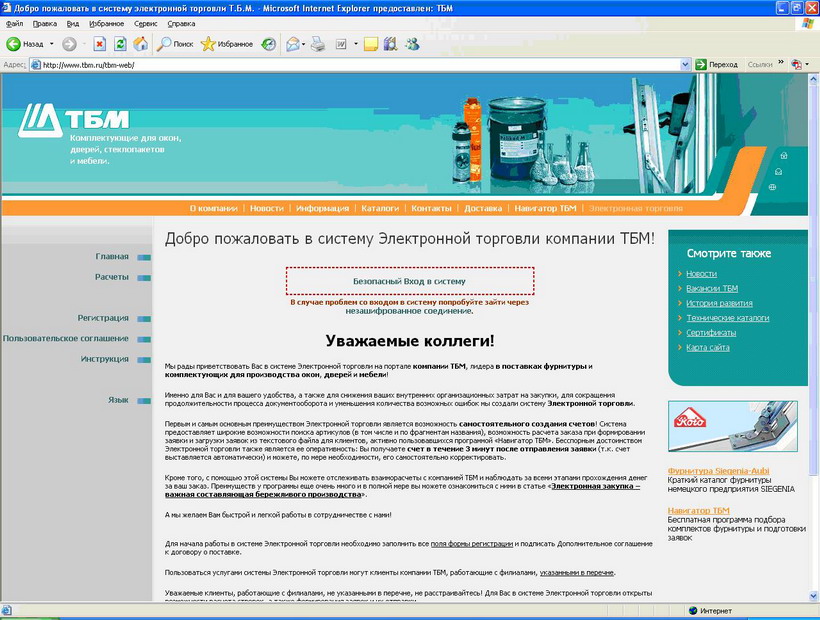820x620 pixels.
Task: Click the Roto hardware banner image
Action: pyautogui.click(x=733, y=426)
